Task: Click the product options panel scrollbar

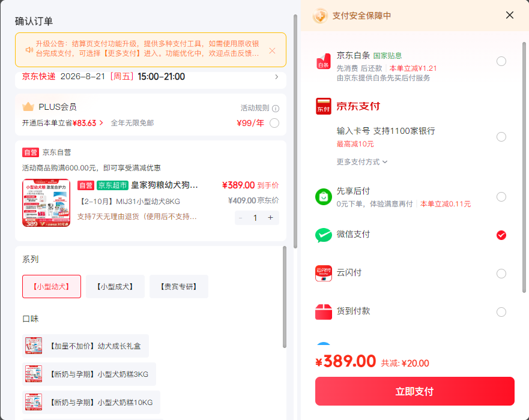Action: coord(285,296)
